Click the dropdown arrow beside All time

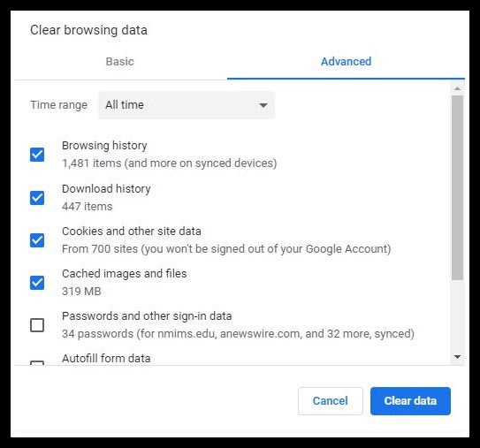[x=263, y=105]
